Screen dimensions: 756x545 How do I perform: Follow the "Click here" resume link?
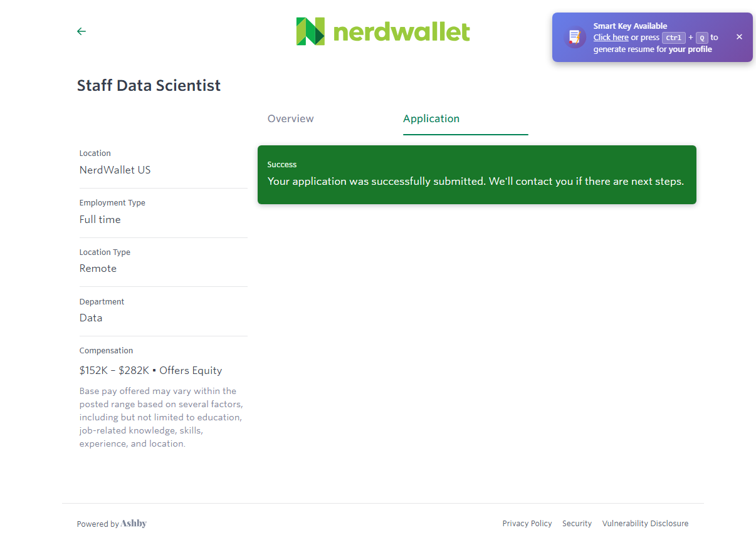(x=611, y=38)
